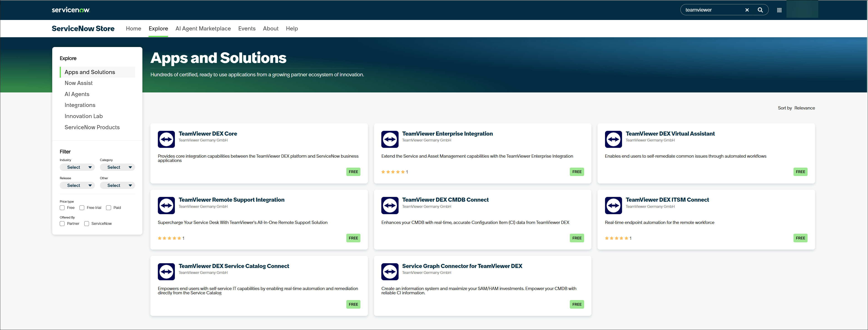Image resolution: width=868 pixels, height=330 pixels.
Task: Enable the Paid price type checkbox
Action: click(x=109, y=208)
